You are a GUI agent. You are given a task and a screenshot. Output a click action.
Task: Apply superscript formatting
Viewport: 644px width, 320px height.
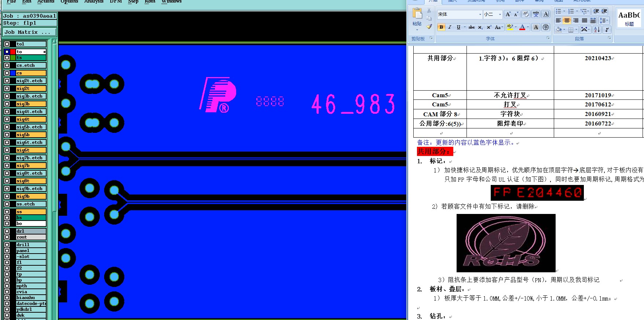tap(489, 27)
